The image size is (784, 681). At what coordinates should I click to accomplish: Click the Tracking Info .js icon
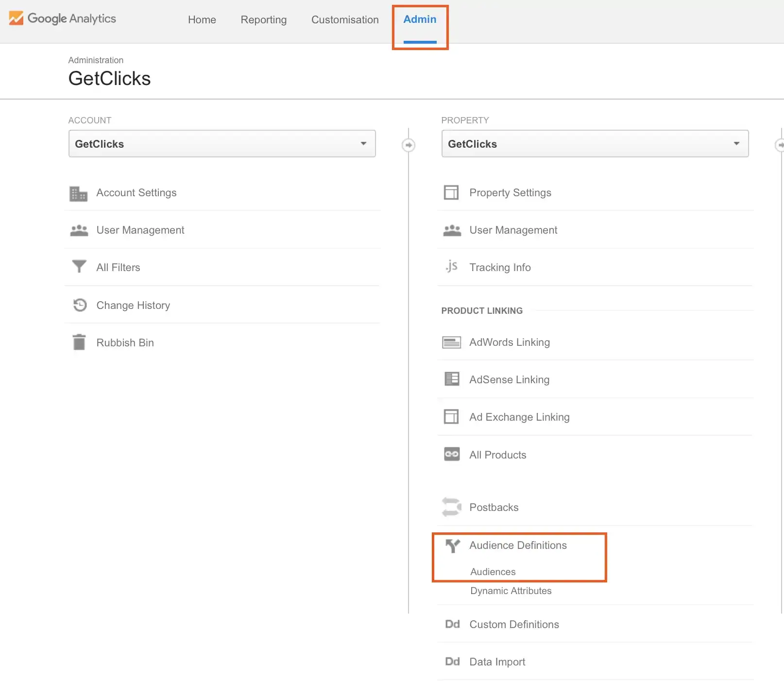click(x=451, y=267)
